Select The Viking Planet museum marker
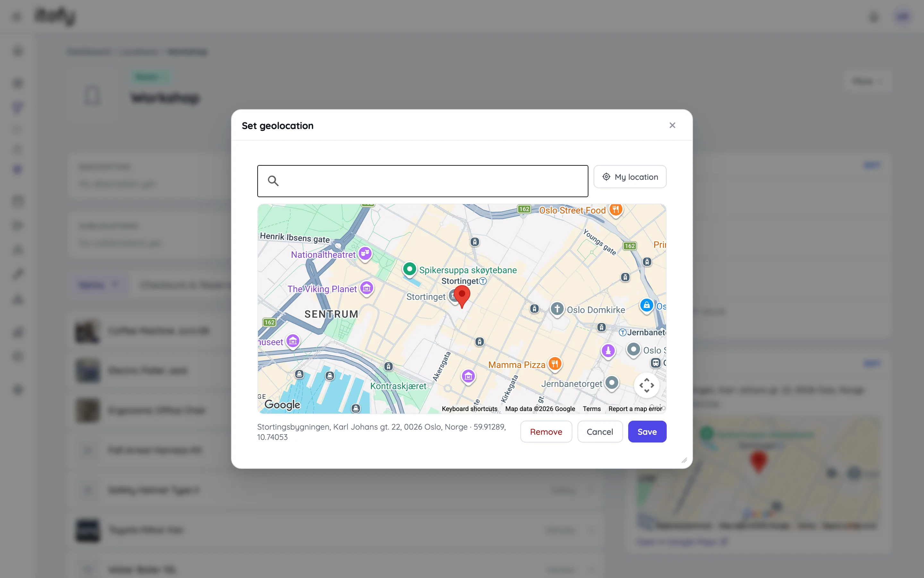The image size is (924, 578). point(366,289)
